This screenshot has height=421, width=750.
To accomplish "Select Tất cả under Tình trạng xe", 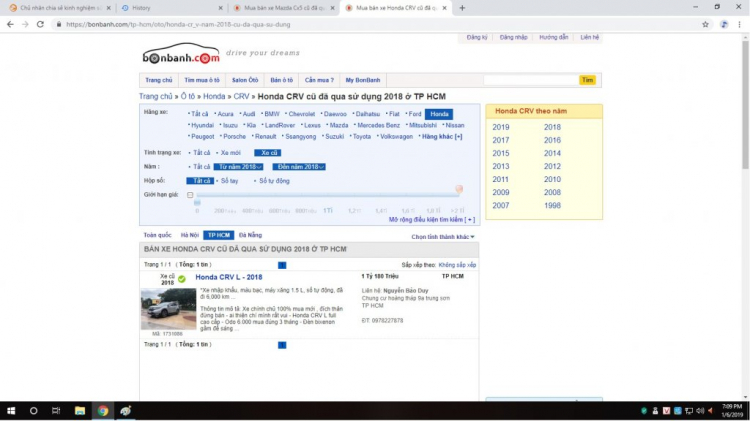I will [201, 153].
